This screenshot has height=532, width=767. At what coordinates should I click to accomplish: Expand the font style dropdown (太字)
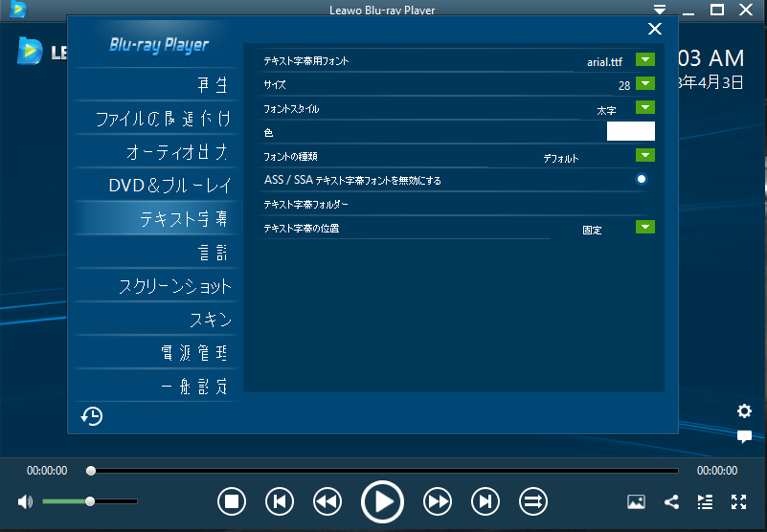pyautogui.click(x=645, y=107)
